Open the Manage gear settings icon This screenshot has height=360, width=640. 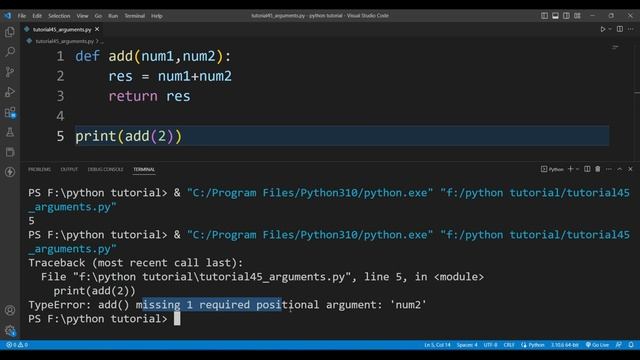10,330
